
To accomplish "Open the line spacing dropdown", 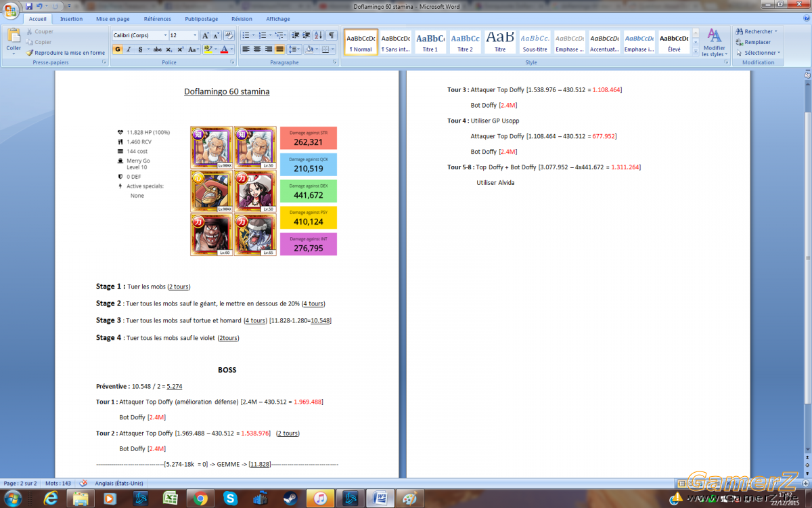I will click(294, 49).
